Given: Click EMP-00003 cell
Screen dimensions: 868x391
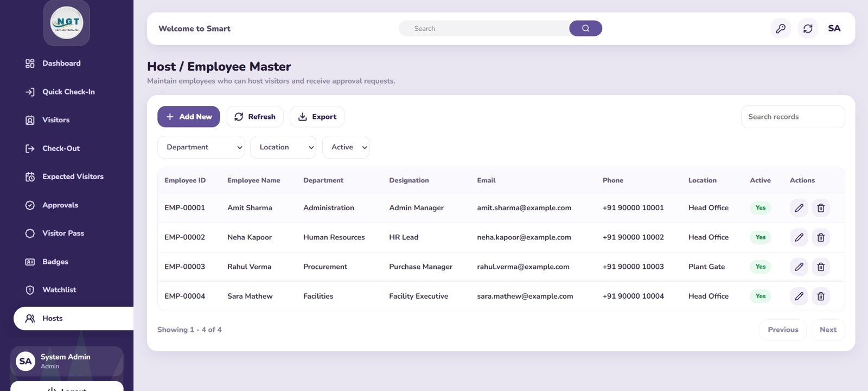Looking at the screenshot, I should [185, 267].
